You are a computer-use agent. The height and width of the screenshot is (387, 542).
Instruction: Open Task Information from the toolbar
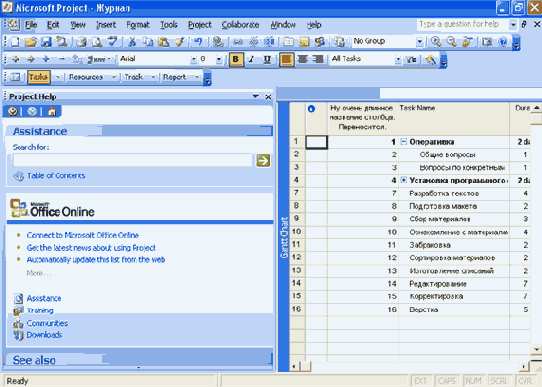pos(288,42)
